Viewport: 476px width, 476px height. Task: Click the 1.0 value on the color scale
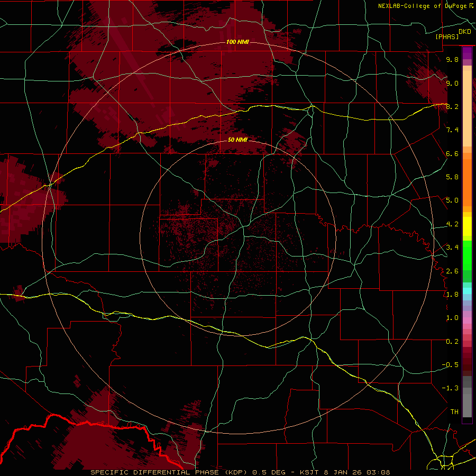click(452, 318)
